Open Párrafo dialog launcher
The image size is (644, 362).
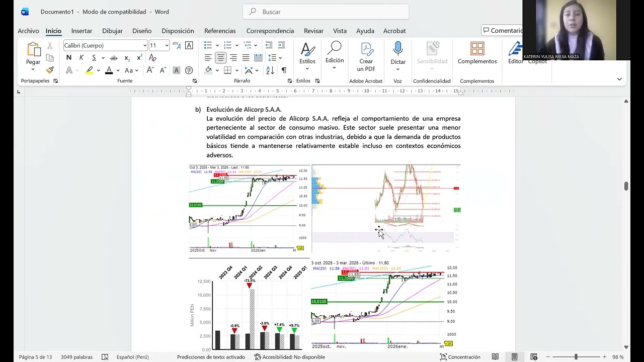(290, 81)
